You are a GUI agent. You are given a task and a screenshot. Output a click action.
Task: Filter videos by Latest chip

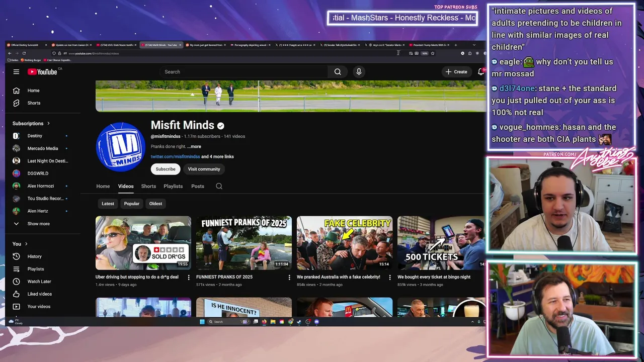pos(108,204)
